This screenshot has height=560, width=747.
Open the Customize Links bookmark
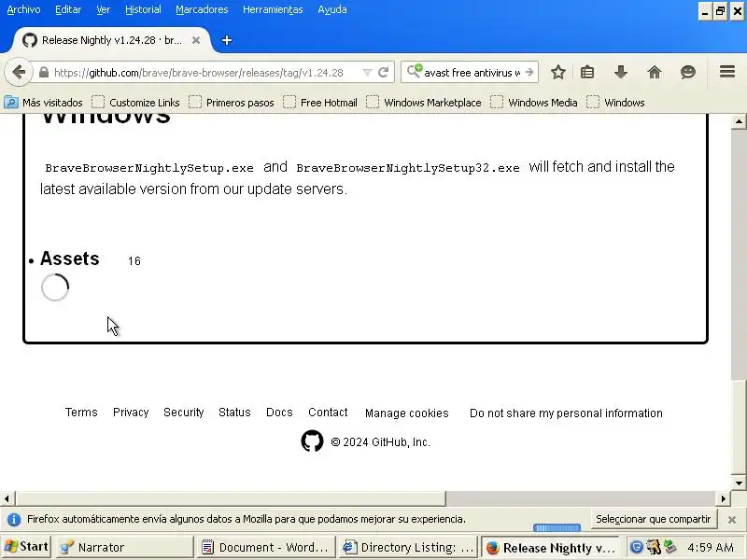(x=135, y=103)
